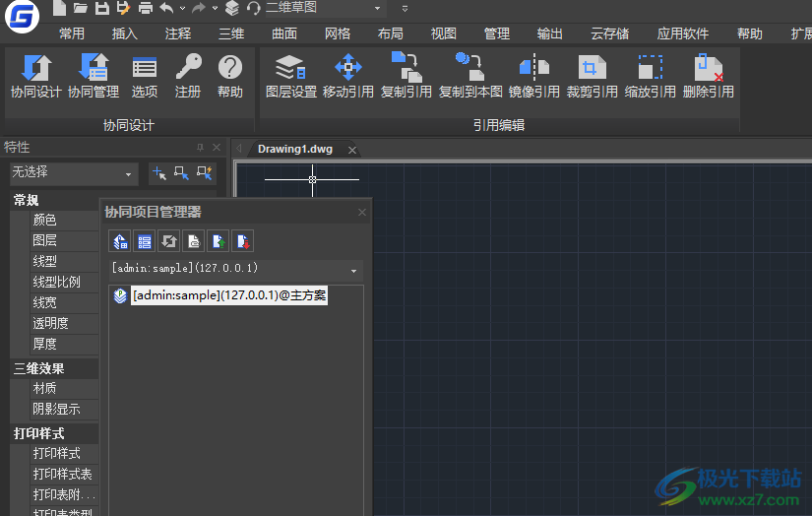Collapse the 三维效果 properties section
The image size is (812, 516).
point(38,368)
